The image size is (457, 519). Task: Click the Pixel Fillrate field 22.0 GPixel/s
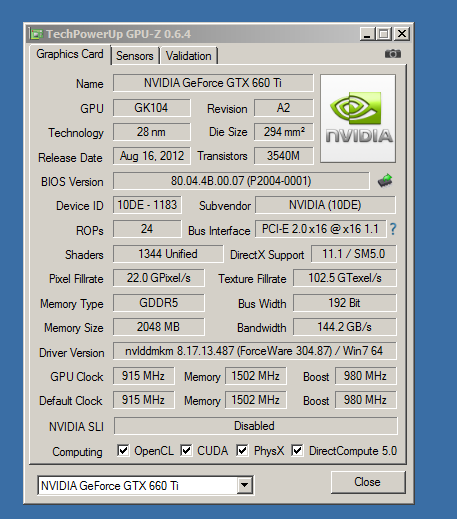click(x=159, y=278)
